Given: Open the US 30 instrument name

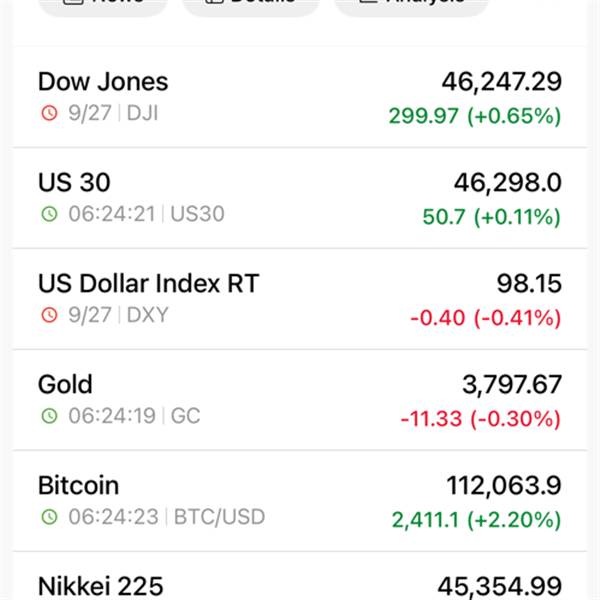Looking at the screenshot, I should (x=74, y=183).
